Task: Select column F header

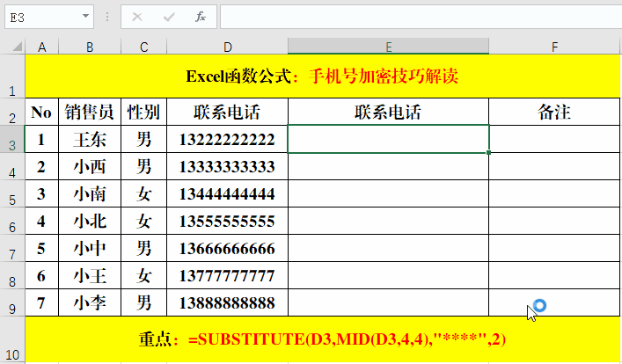Action: click(x=554, y=47)
